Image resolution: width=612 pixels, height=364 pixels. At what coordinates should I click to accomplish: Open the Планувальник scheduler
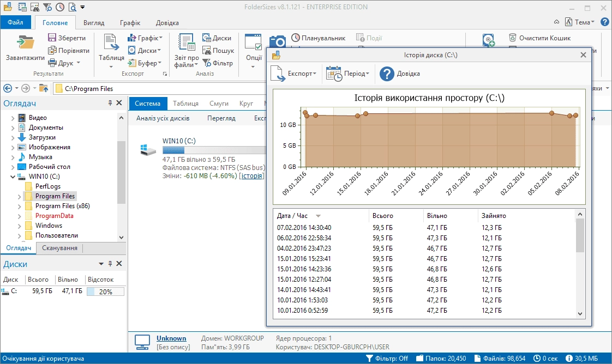[x=319, y=38]
